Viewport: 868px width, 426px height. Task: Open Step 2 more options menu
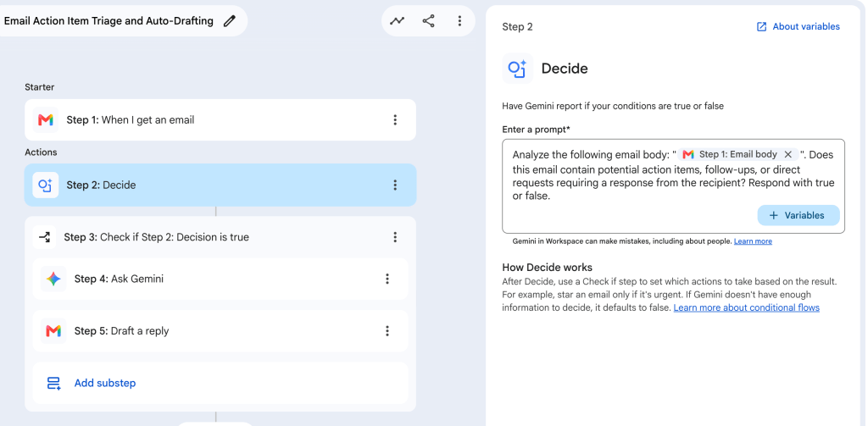pyautogui.click(x=395, y=185)
